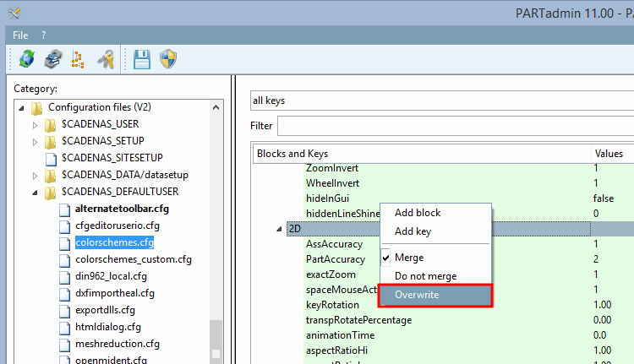Screen dimensions: 634x364
Task: Select meshreduction.cfg in the tree
Action: 118,344
